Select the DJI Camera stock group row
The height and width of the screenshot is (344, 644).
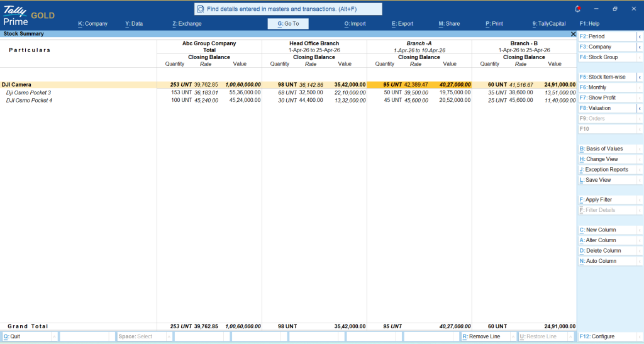coord(288,84)
